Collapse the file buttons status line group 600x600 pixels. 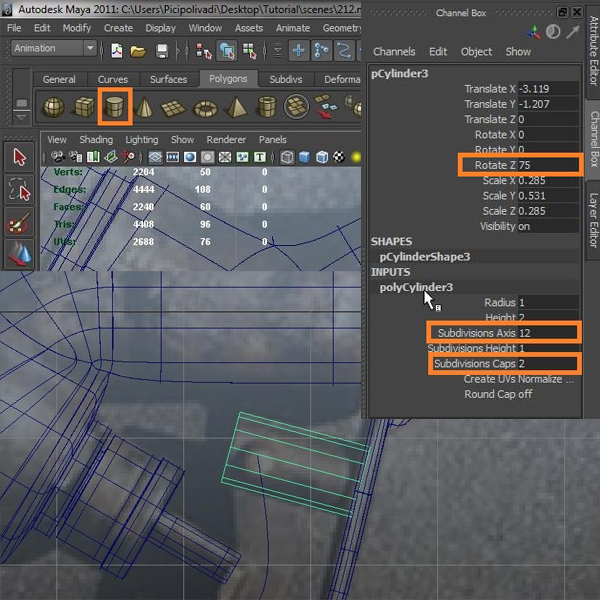(x=101, y=51)
